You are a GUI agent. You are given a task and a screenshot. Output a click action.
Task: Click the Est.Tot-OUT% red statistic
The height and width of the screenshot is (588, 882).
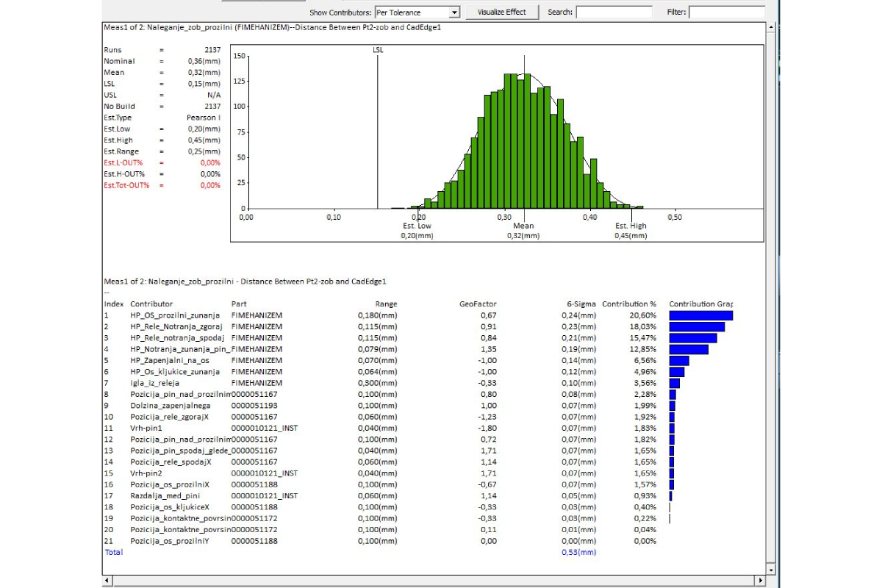click(126, 185)
